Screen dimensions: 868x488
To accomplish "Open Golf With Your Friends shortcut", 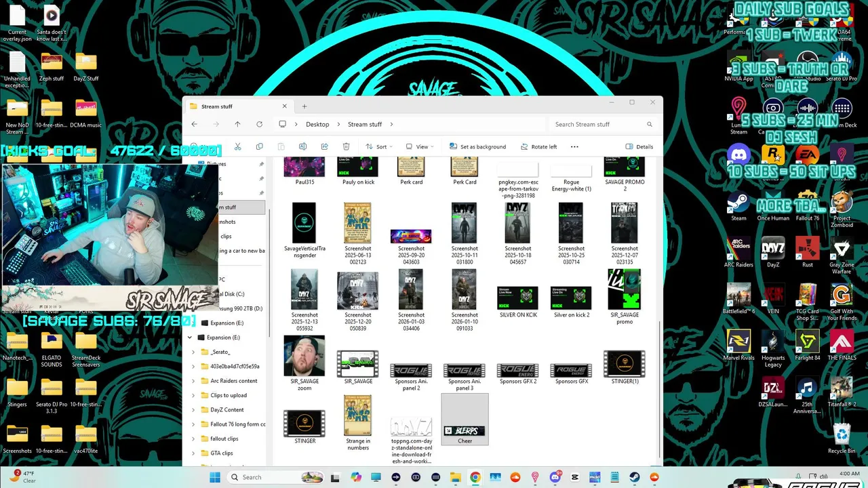I will (x=842, y=302).
